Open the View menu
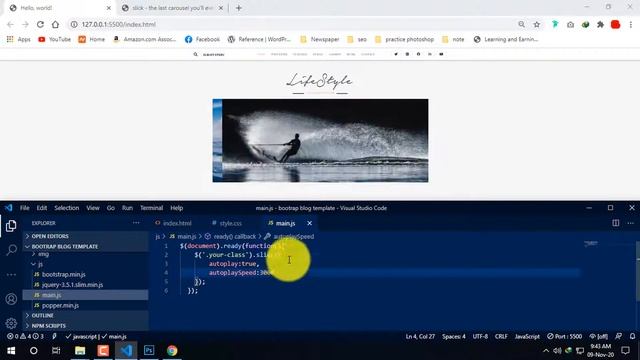Viewport: 640px width, 360px height. [93, 208]
